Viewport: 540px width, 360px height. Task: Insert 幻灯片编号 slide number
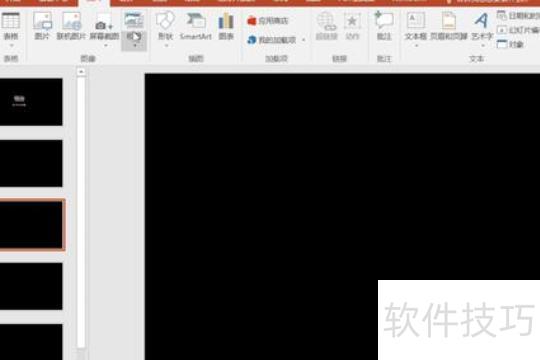point(518,30)
